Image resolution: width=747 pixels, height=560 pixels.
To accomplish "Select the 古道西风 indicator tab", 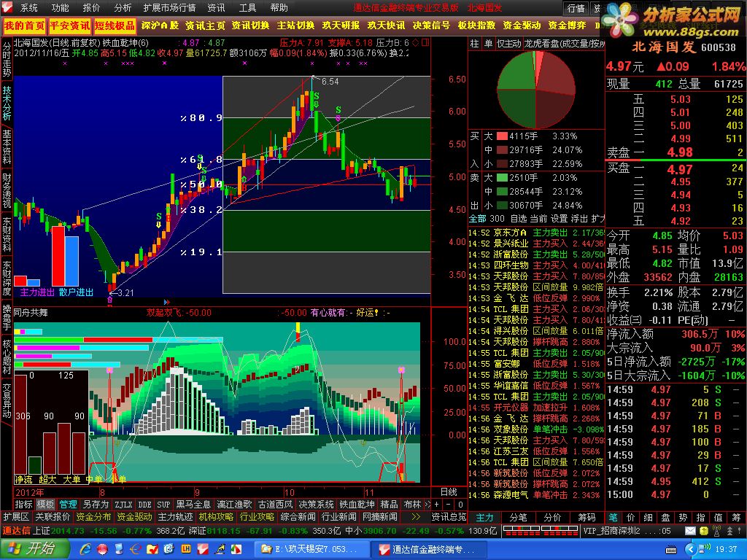I will (275, 505).
